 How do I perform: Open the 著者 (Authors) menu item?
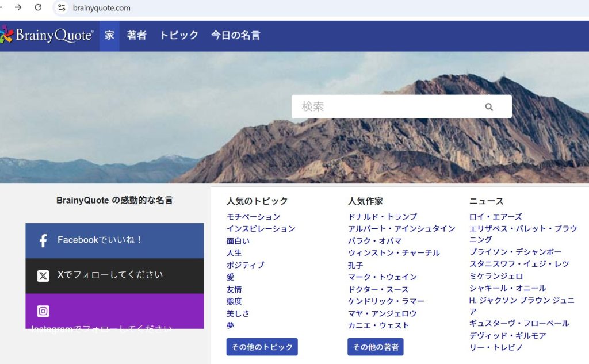tap(136, 36)
